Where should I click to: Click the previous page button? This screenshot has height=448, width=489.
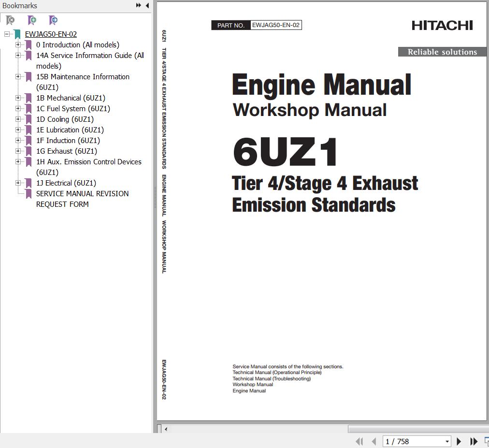[x=374, y=441]
